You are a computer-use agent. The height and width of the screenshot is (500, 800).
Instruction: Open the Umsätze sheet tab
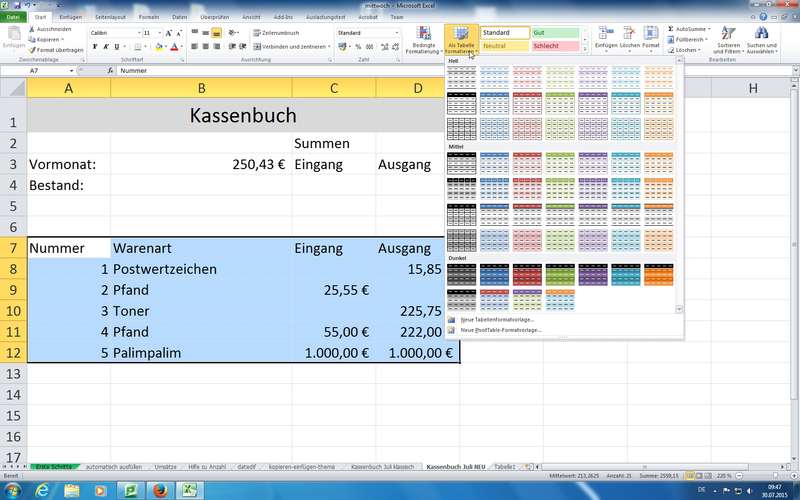(165, 467)
